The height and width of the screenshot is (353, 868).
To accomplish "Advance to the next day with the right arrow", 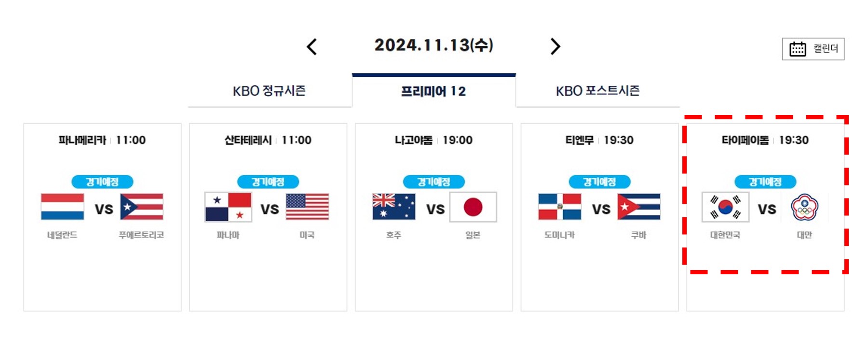I will tap(556, 46).
